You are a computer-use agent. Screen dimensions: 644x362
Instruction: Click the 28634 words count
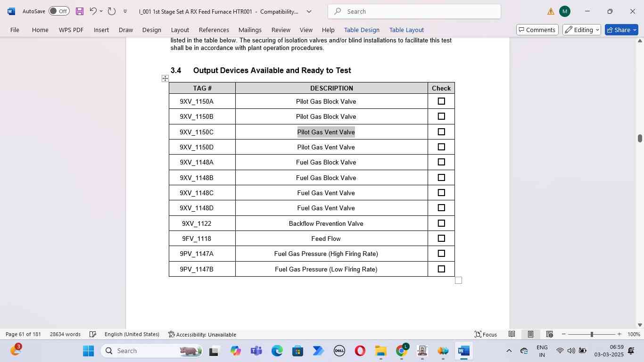[65, 334]
